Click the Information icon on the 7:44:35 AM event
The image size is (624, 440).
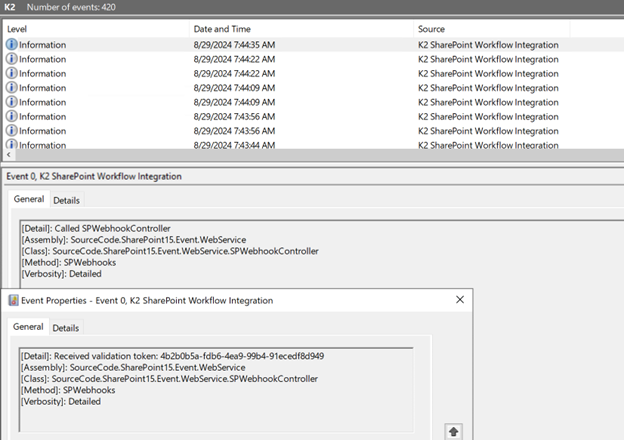coord(12,45)
